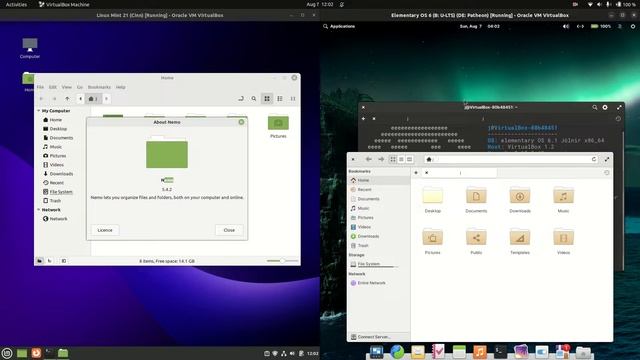640x360 pixels.
Task: Select File System in Nemo sidebar
Action: 61,191
